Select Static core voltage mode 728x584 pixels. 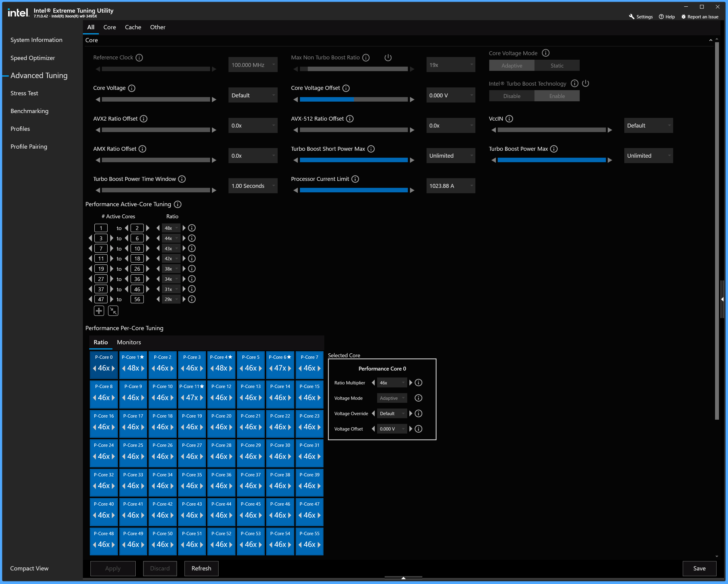pos(557,65)
